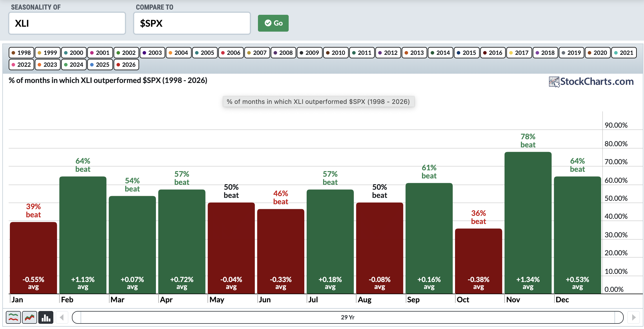
Task: Click the 29 Yr range slider bar
Action: coord(348,317)
